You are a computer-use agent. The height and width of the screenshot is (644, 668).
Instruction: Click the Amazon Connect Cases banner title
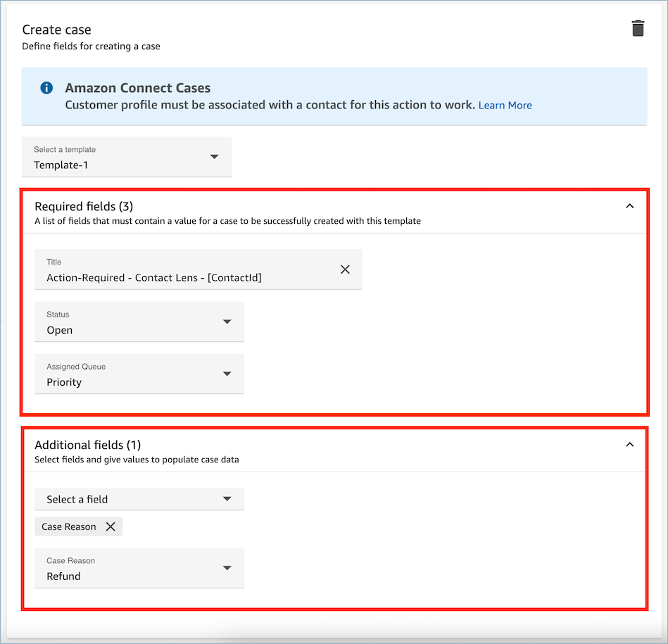click(x=138, y=88)
